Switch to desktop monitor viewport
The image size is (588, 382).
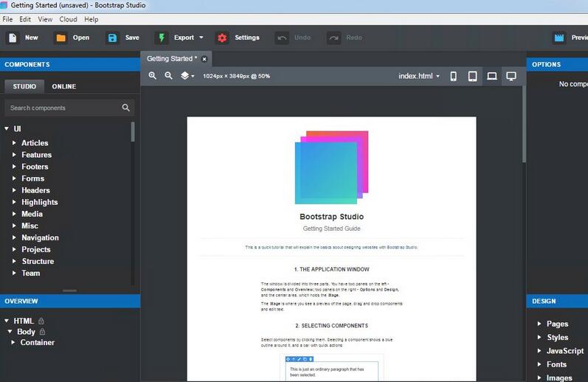click(511, 76)
